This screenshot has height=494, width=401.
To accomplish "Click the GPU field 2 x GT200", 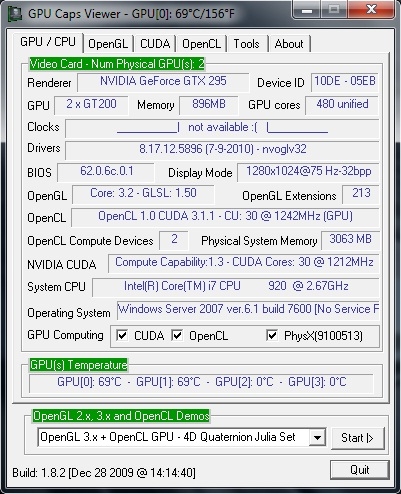I will (x=91, y=105).
